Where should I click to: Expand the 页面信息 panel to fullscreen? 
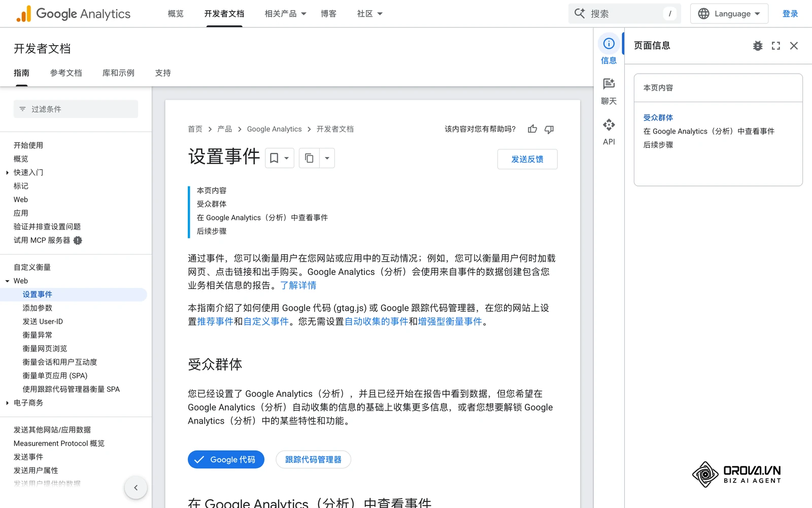(776, 46)
